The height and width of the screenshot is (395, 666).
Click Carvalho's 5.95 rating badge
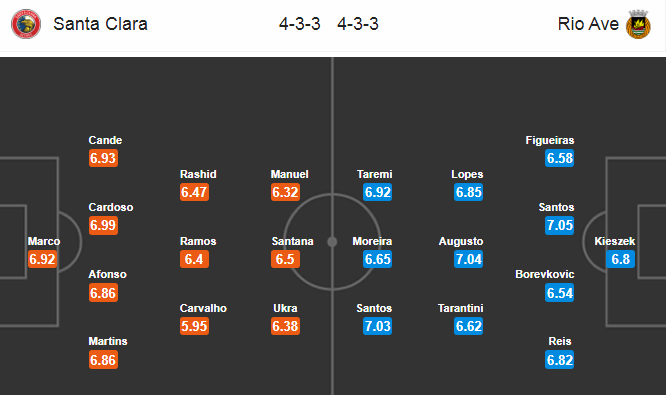click(x=194, y=326)
